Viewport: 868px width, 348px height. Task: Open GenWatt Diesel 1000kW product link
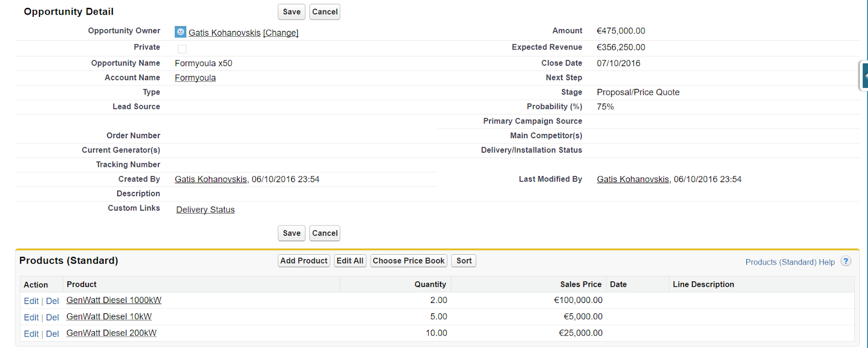pyautogui.click(x=114, y=300)
